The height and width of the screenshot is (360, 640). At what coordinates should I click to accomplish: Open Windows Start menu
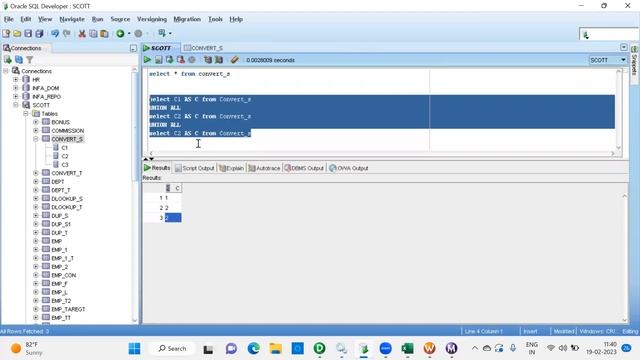point(134,349)
